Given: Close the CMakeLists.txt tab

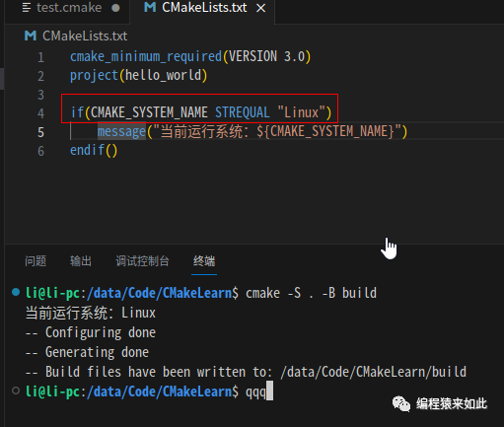Looking at the screenshot, I should point(260,8).
